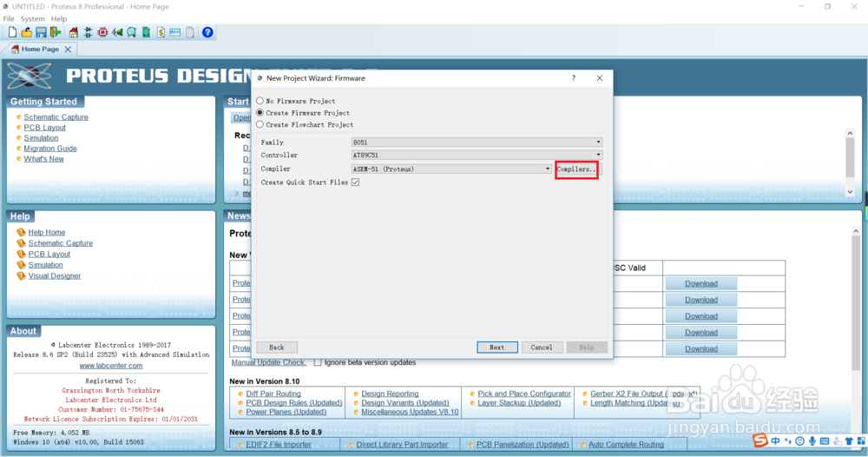Click the IME microphone voice input icon
This screenshot has width=868, height=457.
tap(812, 441)
